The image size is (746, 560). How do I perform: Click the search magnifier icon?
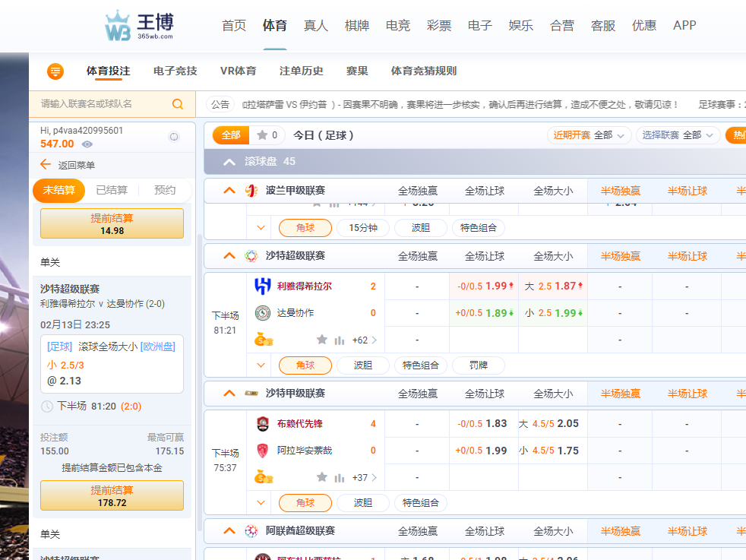coord(178,104)
